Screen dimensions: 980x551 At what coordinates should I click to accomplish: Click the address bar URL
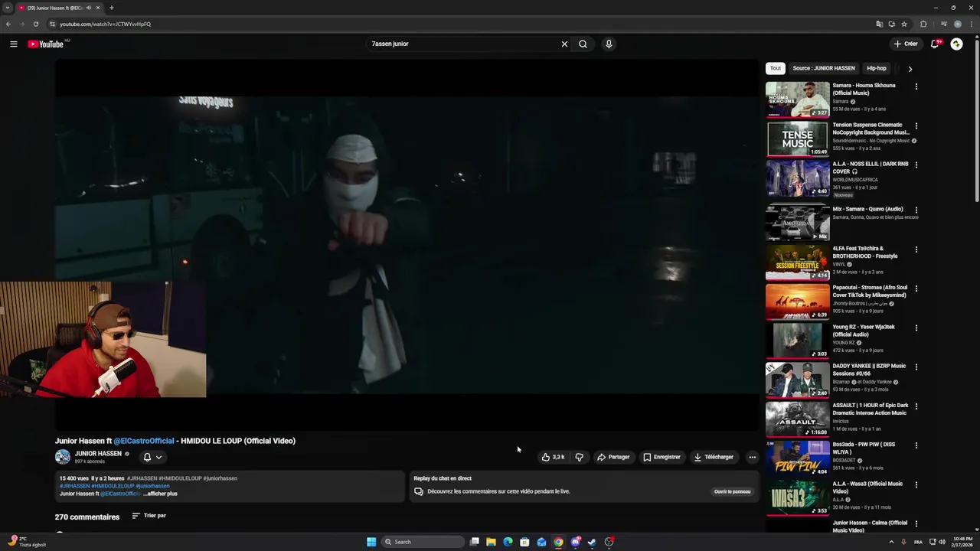tap(106, 24)
